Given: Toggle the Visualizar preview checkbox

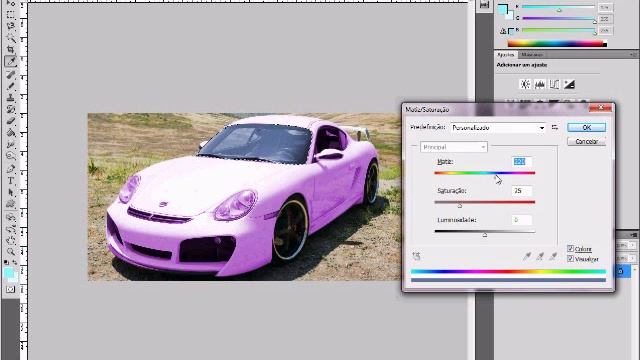Looking at the screenshot, I should 570,259.
